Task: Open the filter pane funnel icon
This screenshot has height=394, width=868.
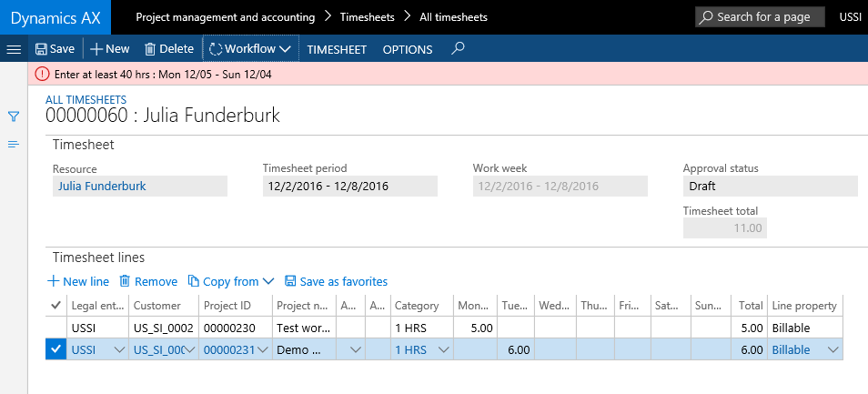Action: pyautogui.click(x=14, y=116)
